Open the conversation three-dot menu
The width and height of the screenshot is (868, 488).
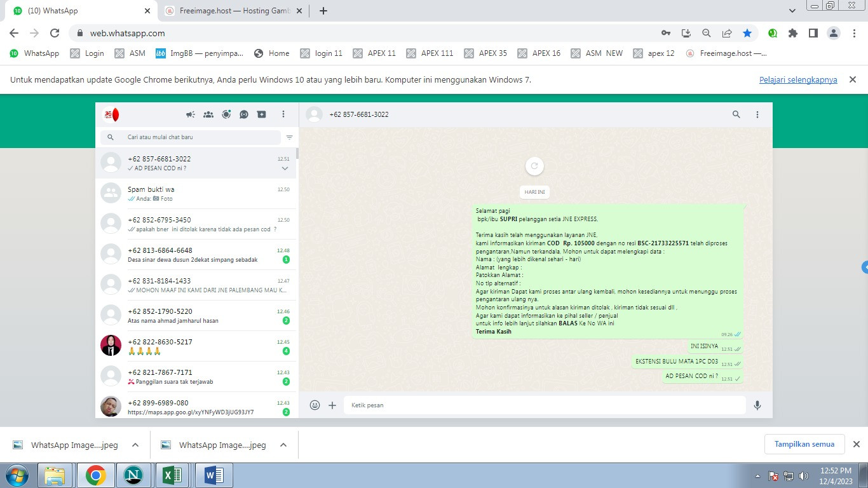point(757,114)
